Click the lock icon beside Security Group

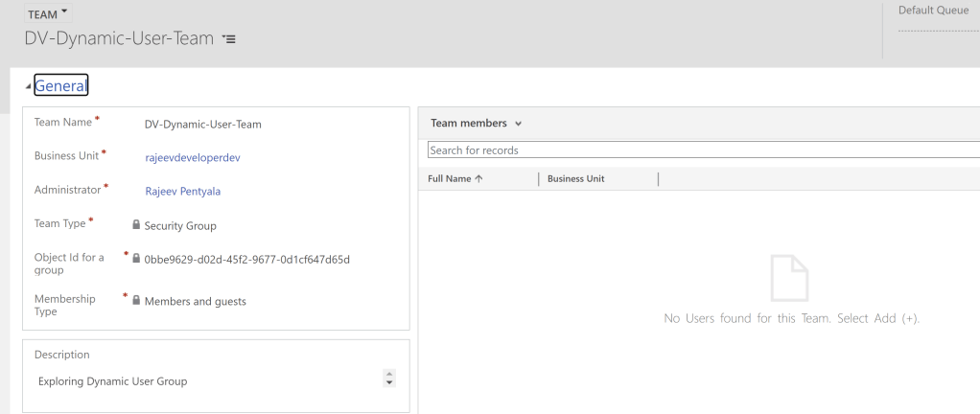point(136,225)
